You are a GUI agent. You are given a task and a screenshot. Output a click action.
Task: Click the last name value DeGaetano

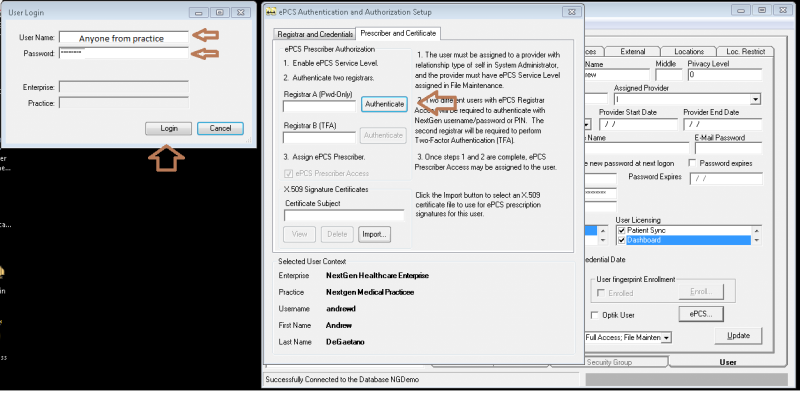point(345,342)
